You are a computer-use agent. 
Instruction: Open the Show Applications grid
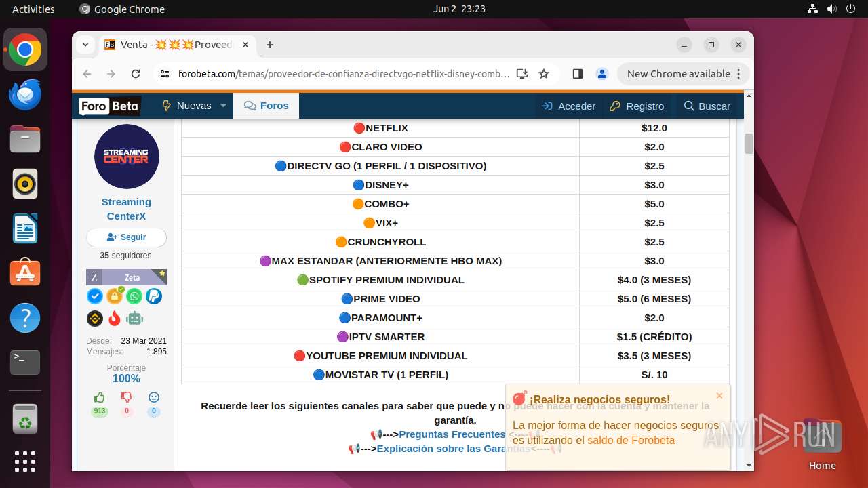(25, 462)
